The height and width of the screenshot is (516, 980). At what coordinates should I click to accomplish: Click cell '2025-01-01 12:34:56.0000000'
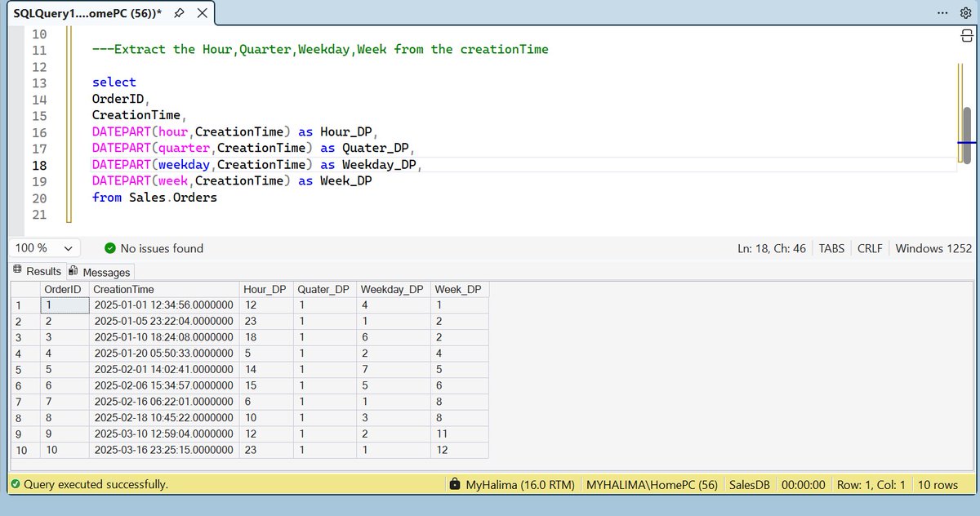(163, 305)
